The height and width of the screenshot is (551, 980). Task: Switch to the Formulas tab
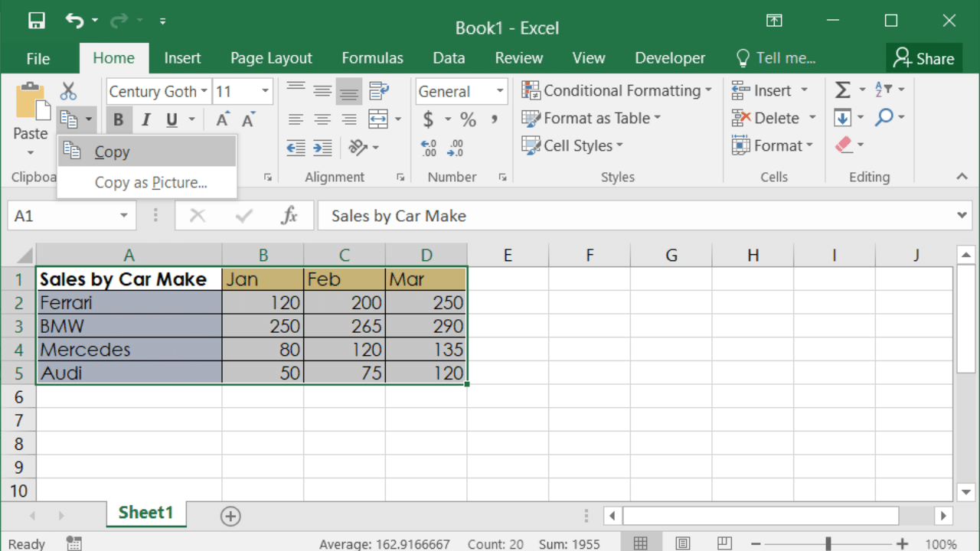point(372,58)
